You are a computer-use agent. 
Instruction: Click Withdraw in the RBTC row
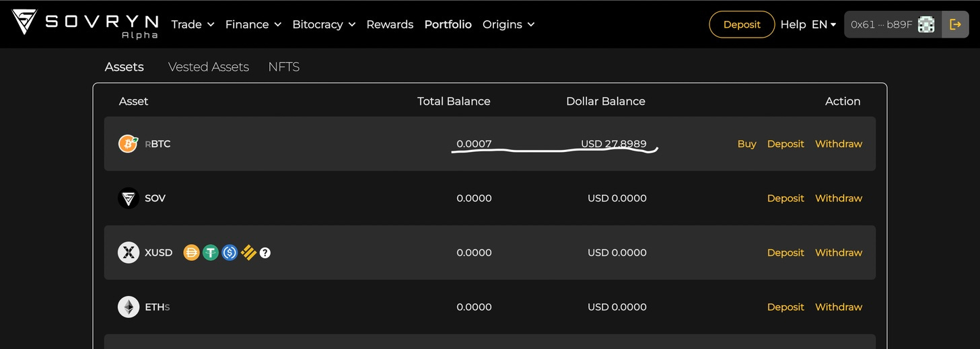(x=839, y=144)
